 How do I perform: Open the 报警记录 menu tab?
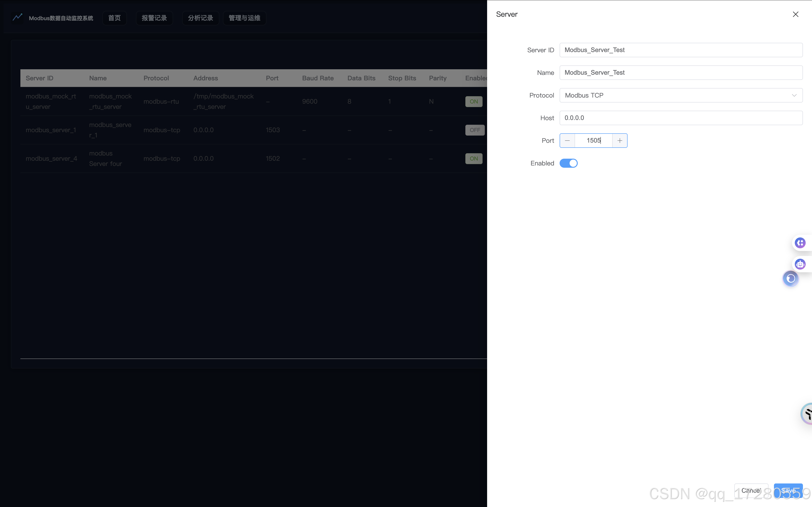pyautogui.click(x=154, y=18)
